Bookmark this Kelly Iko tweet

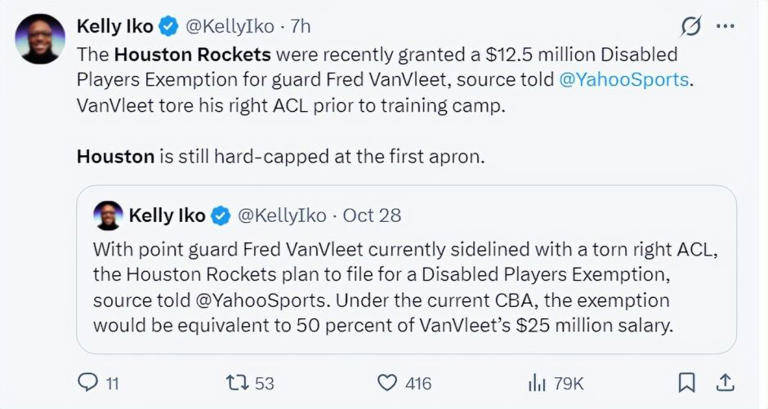point(687,382)
